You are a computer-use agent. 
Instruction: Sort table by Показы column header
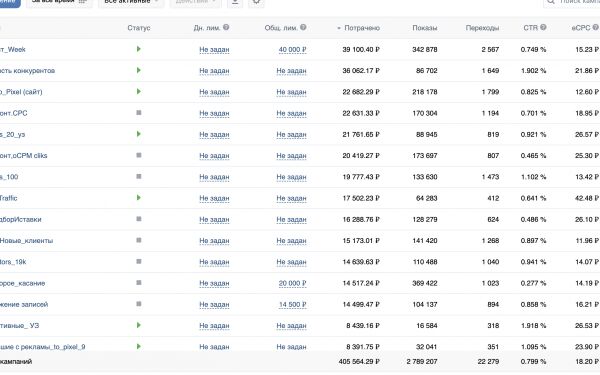pyautogui.click(x=425, y=28)
